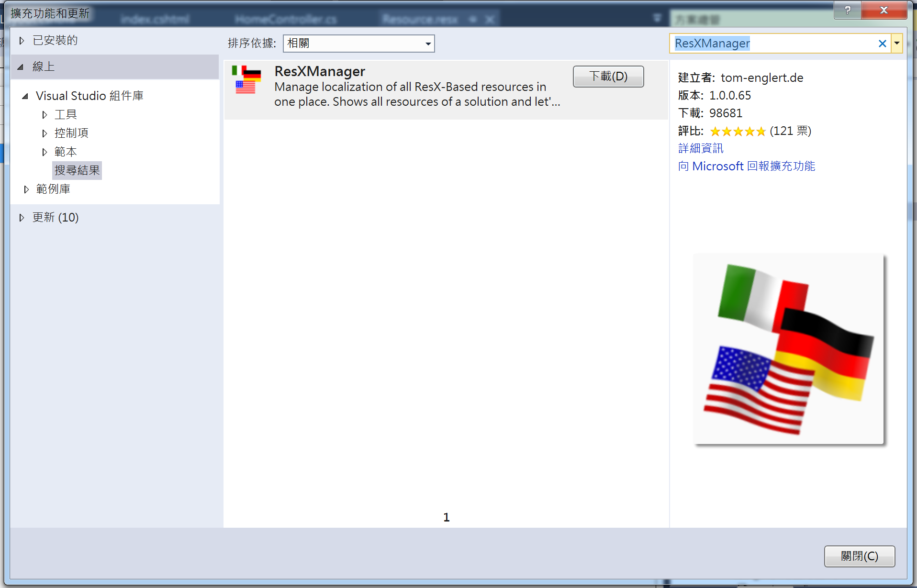
Task: Select 工具 category in the tree
Action: pos(66,115)
